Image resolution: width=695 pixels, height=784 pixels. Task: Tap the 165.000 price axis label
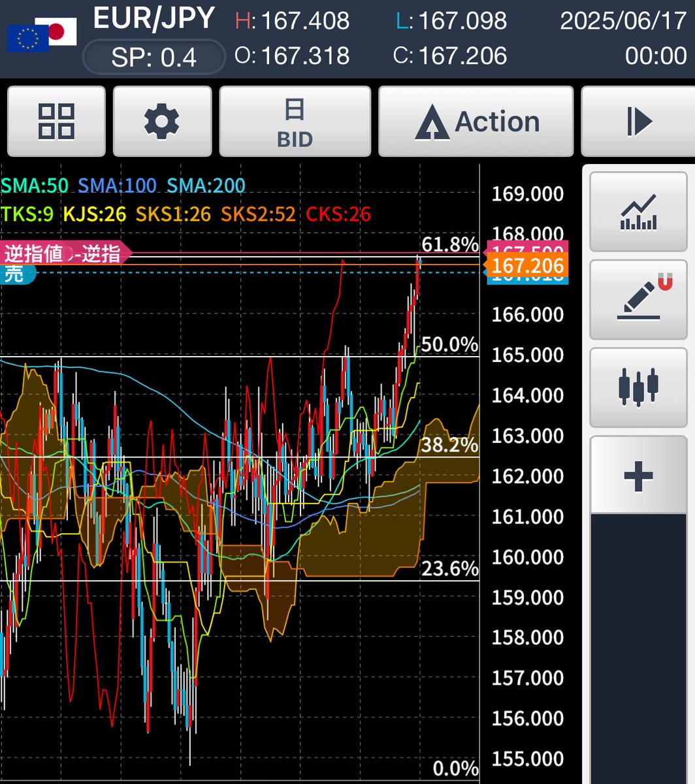point(528,355)
